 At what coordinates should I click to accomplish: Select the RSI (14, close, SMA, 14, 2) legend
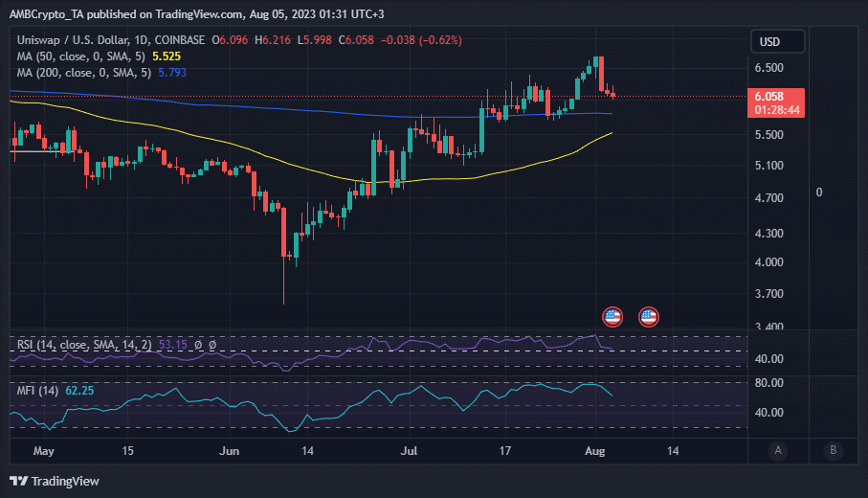coord(84,345)
